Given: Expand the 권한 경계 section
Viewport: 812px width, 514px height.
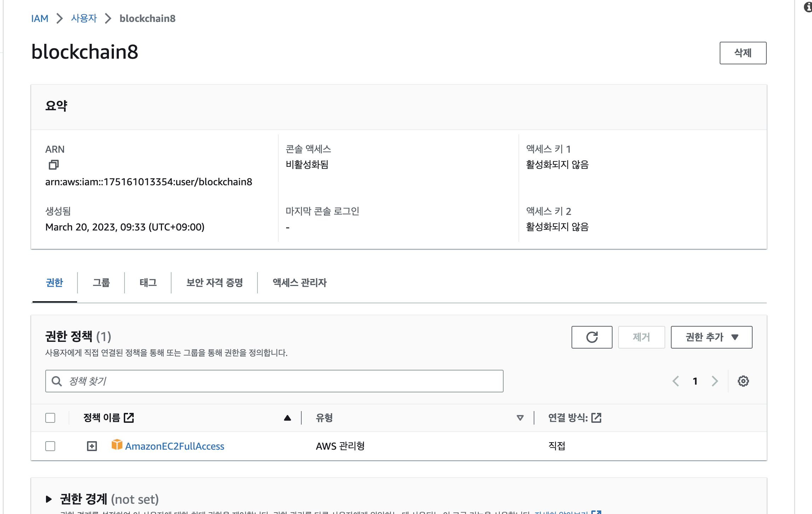Looking at the screenshot, I should [49, 499].
